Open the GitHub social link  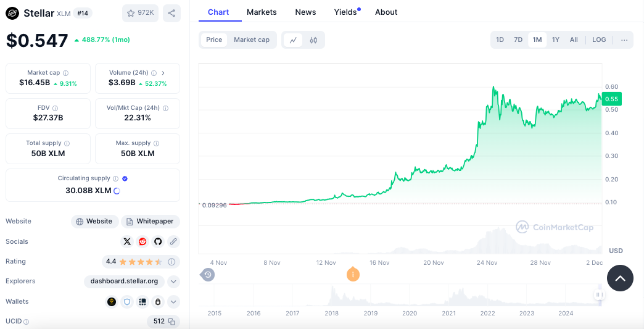coord(158,241)
